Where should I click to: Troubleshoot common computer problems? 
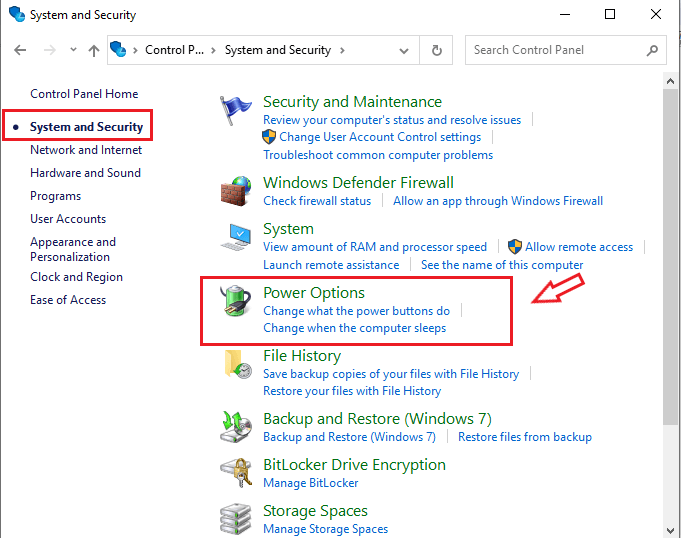coord(378,155)
